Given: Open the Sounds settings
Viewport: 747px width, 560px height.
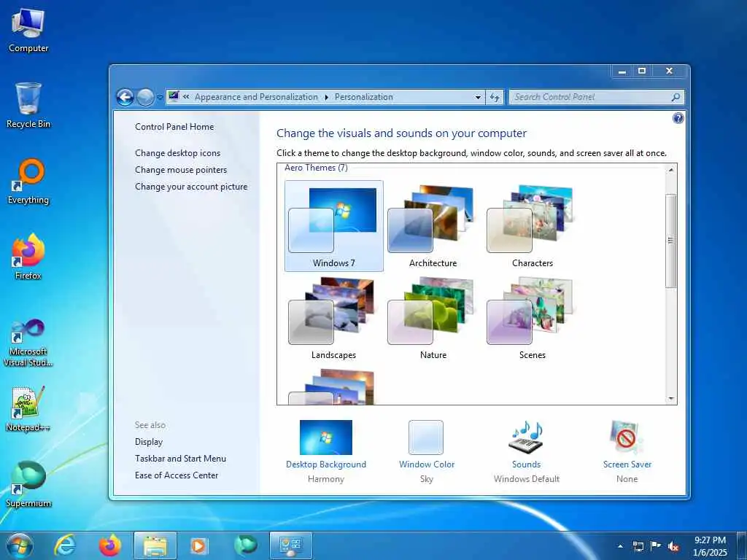Looking at the screenshot, I should [x=527, y=451].
